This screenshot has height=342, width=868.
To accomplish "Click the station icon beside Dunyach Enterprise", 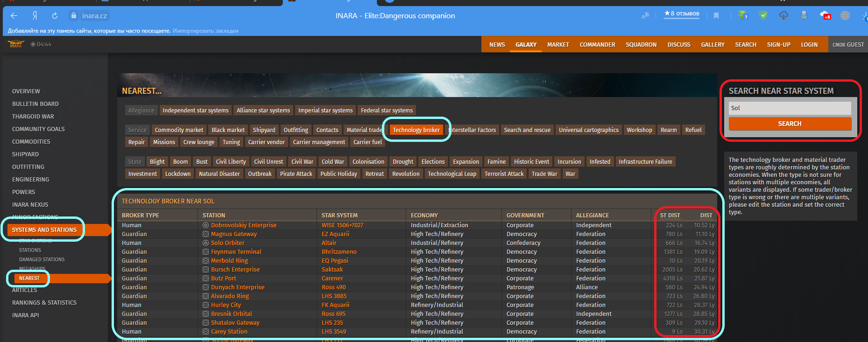I will [205, 287].
